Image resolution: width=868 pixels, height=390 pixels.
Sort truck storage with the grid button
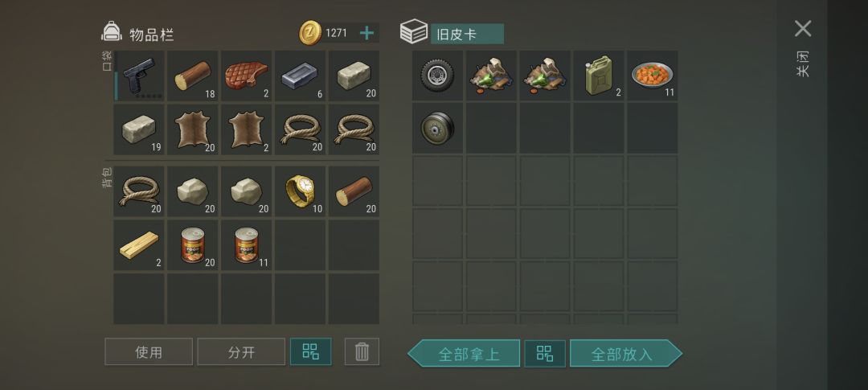(x=545, y=354)
